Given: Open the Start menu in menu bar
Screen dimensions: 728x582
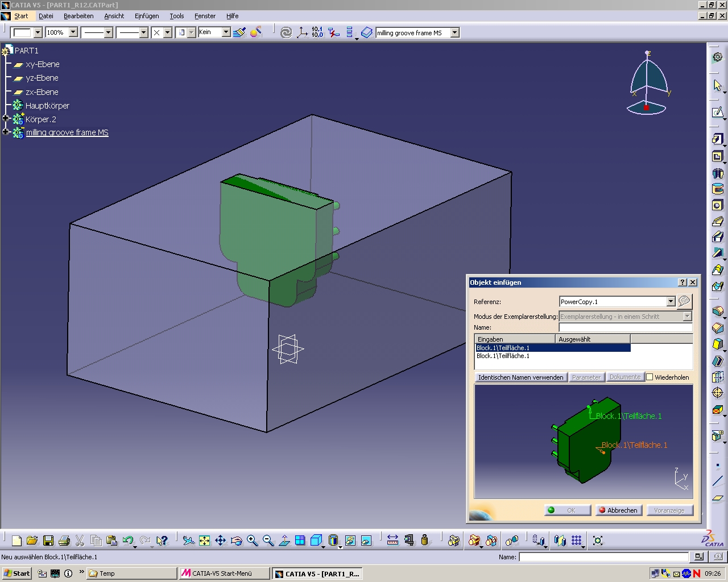Looking at the screenshot, I should coord(21,16).
